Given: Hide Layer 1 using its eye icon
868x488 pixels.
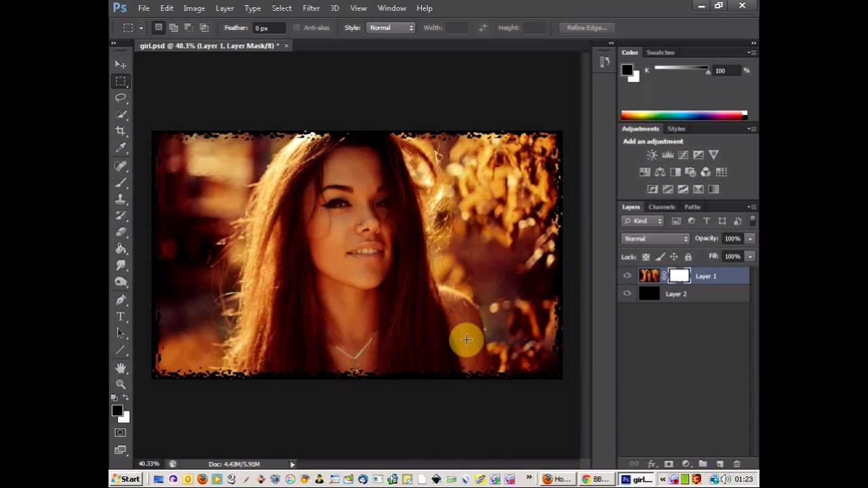Looking at the screenshot, I should tap(627, 276).
